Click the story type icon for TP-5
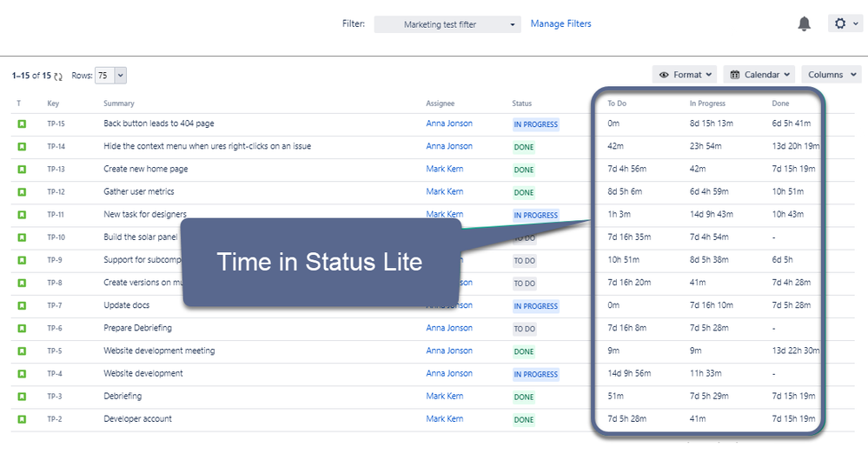868x461 pixels. (x=22, y=351)
